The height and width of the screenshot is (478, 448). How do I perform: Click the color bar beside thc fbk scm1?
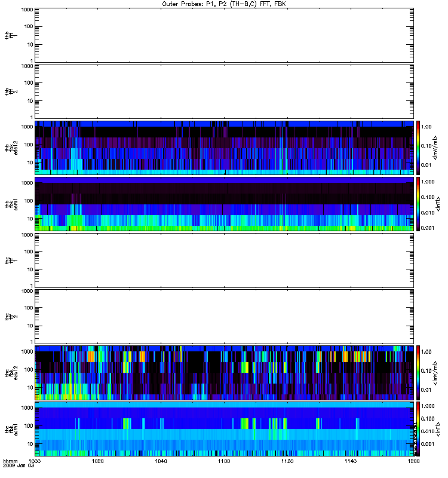(418, 429)
